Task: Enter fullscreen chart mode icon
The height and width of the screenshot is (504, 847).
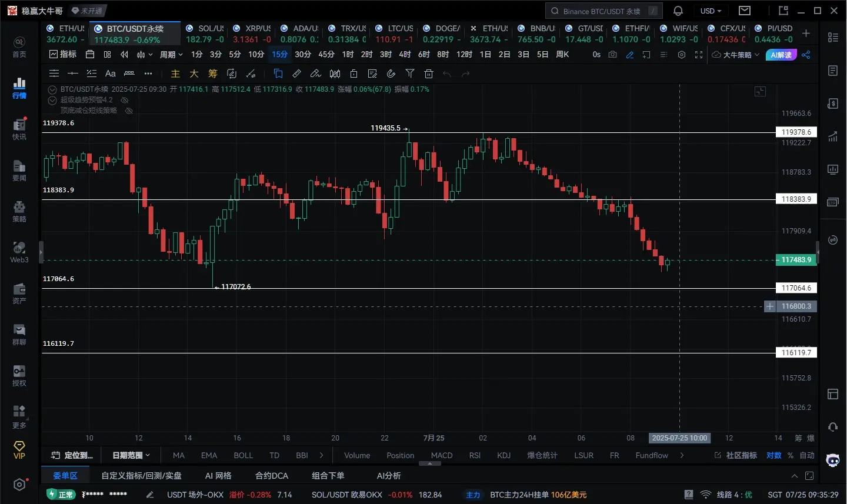Action: pos(699,55)
